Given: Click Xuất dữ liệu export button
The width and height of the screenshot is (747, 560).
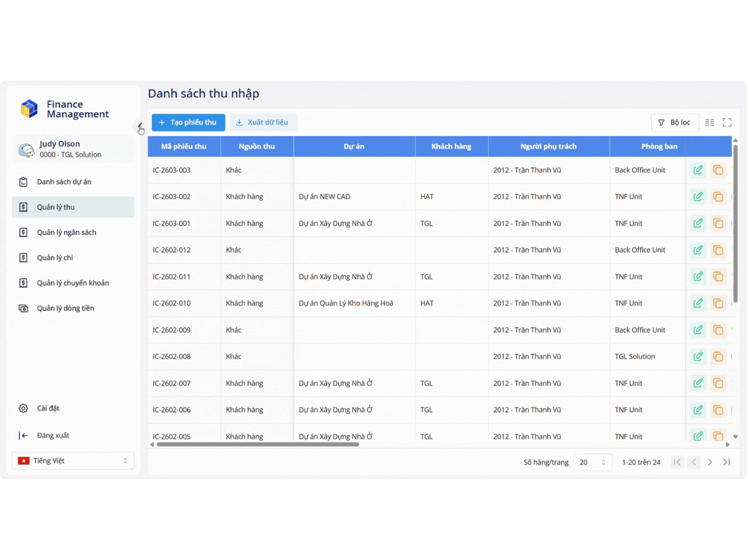Looking at the screenshot, I should (263, 122).
